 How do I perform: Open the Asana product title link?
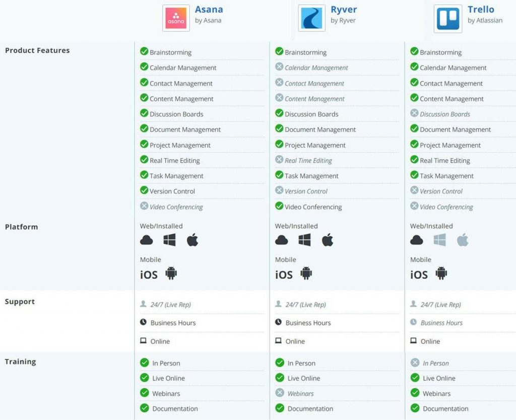pos(209,10)
